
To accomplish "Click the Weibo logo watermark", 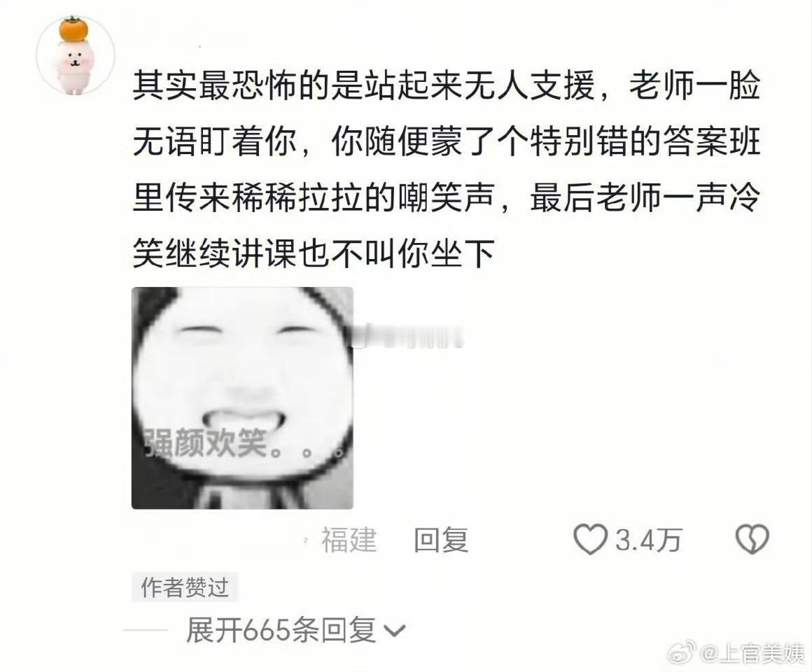I will click(x=682, y=653).
